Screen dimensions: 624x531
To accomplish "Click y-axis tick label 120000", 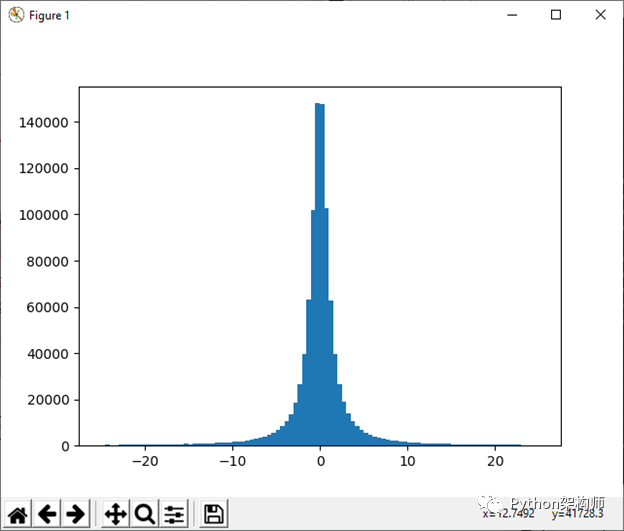I will pyautogui.click(x=44, y=169).
